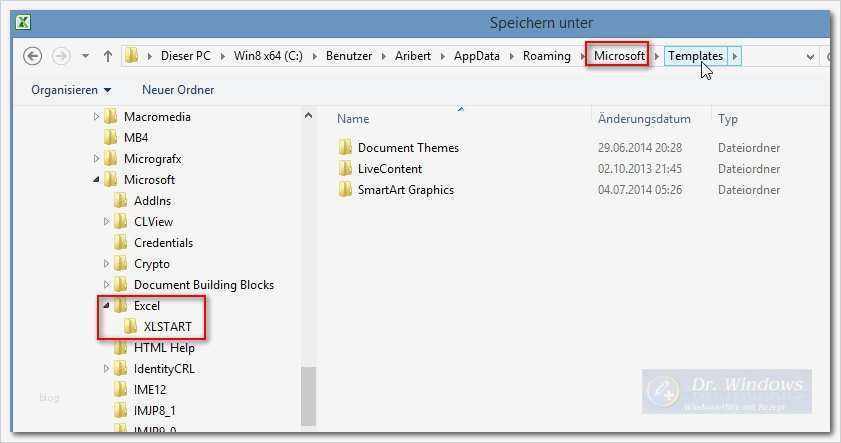Click date 29.06.2014 20:28

640,147
